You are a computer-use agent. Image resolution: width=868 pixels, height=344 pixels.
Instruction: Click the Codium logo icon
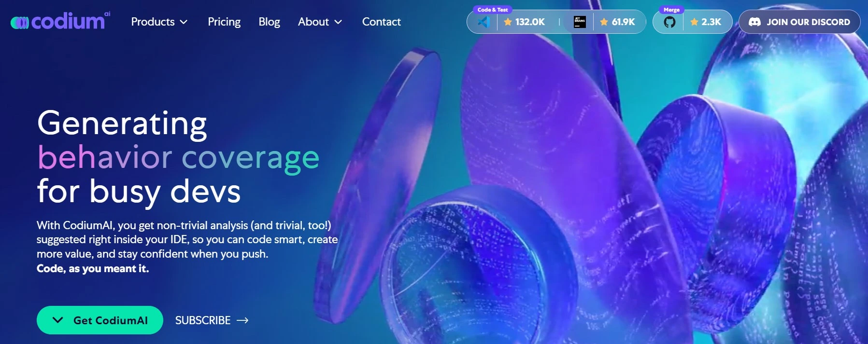pos(20,23)
